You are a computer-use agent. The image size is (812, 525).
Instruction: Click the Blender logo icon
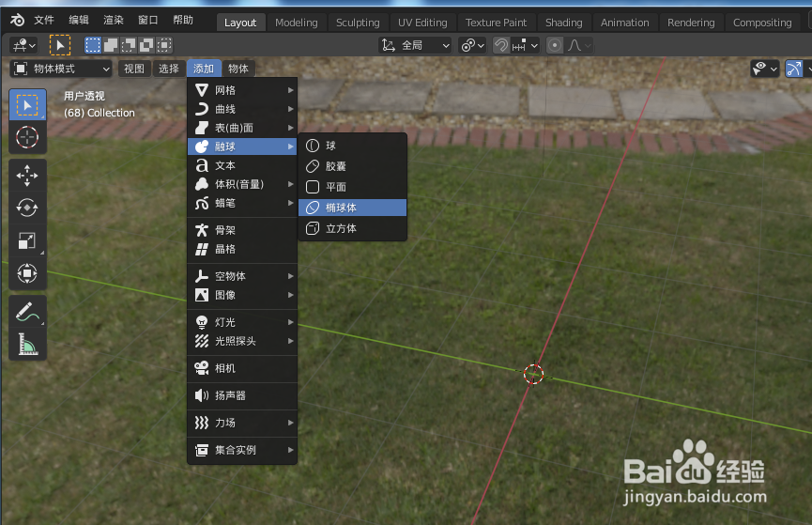[17, 21]
